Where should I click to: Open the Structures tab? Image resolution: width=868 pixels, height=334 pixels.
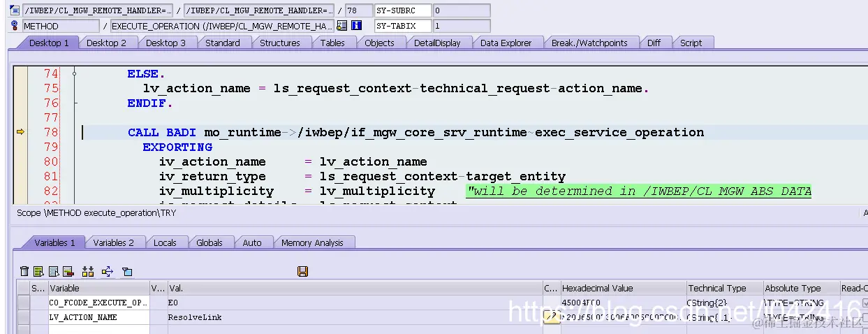click(x=280, y=43)
